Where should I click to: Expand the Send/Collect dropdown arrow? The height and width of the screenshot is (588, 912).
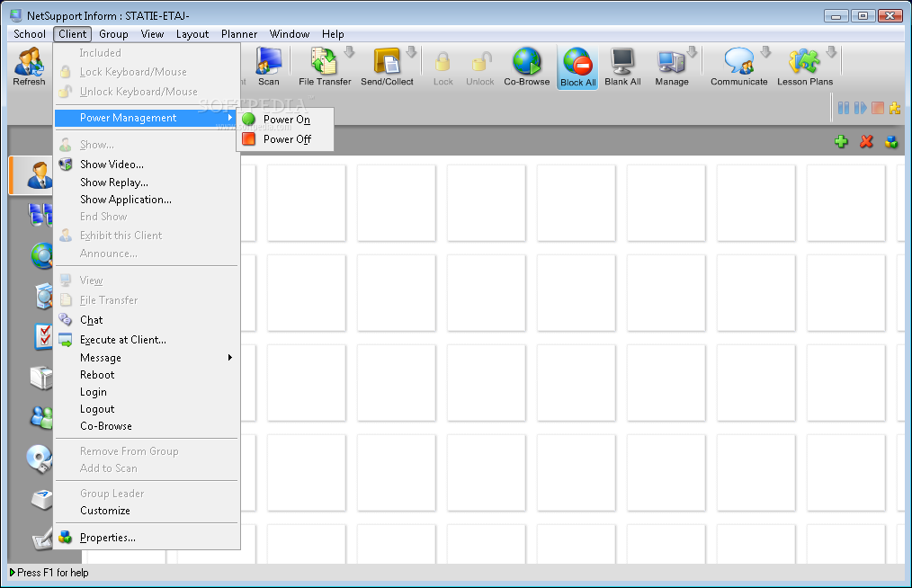tap(411, 52)
